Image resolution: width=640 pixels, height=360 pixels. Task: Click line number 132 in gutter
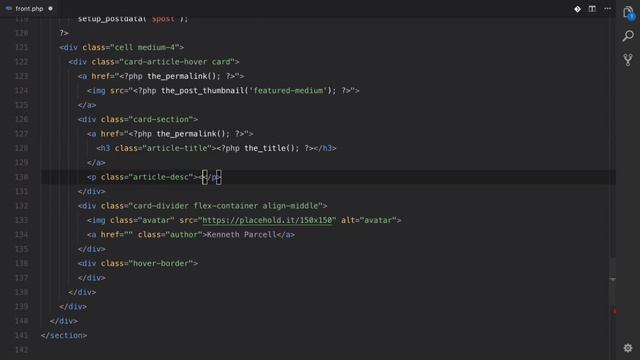pyautogui.click(x=21, y=206)
